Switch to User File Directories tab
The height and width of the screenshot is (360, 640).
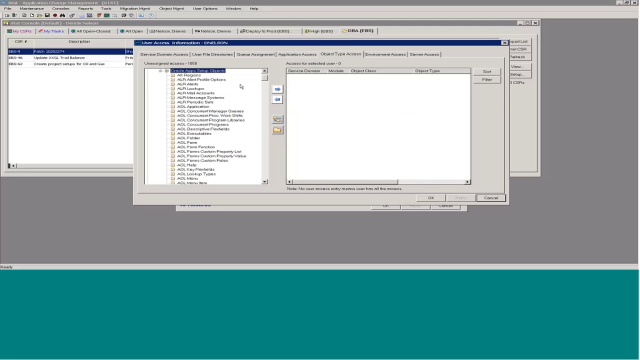(x=212, y=54)
